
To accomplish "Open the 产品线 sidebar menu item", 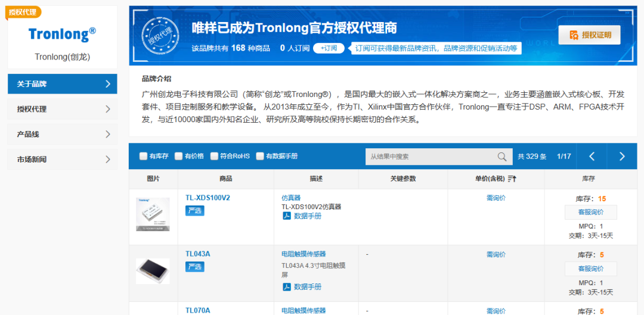I will pos(63,134).
